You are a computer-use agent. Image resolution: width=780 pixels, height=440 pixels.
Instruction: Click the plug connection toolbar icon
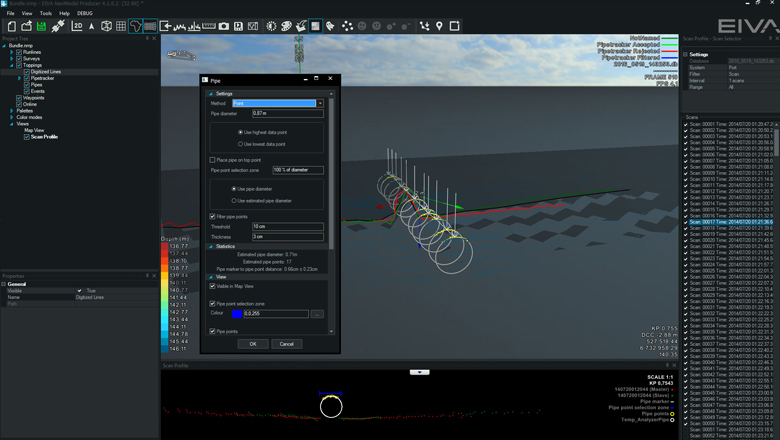pyautogui.click(x=58, y=26)
